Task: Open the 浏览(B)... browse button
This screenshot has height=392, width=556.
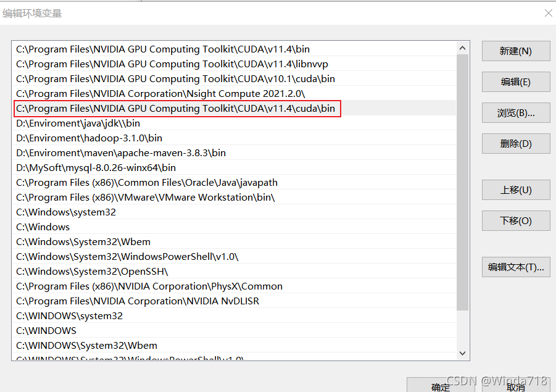Action: click(515, 113)
